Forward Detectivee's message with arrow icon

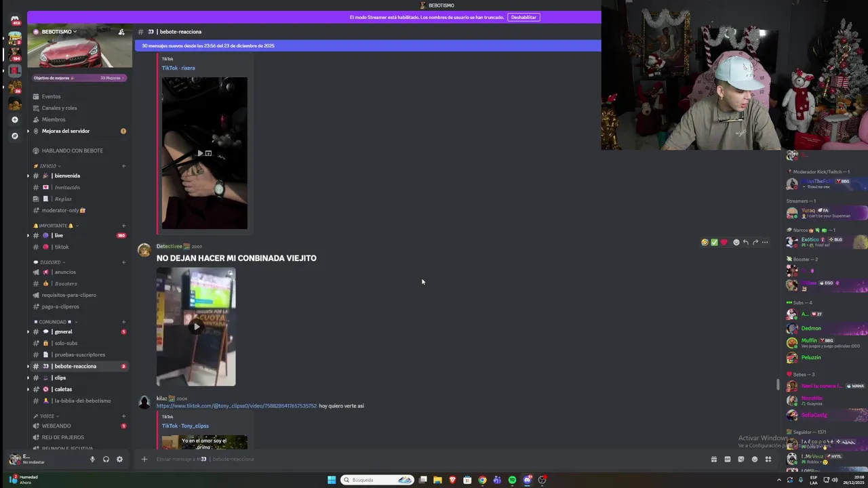coord(755,242)
